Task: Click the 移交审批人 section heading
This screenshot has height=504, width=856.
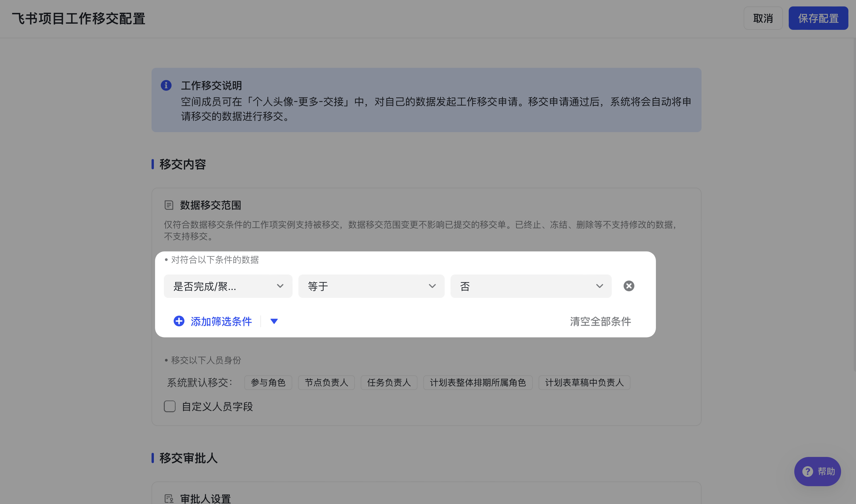Action: coord(188,458)
